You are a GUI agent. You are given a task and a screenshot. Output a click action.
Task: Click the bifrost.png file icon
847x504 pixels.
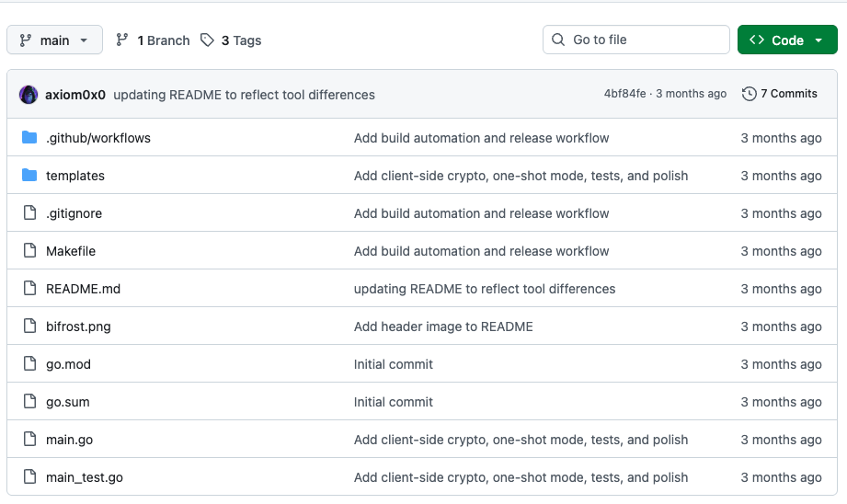[29, 326]
